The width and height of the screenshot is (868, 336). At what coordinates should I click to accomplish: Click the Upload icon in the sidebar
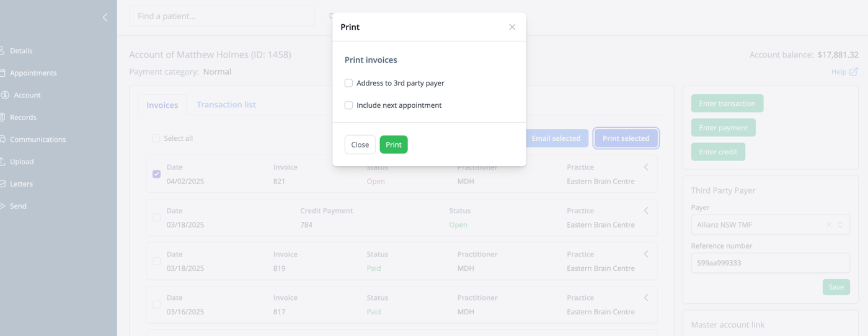pyautogui.click(x=2, y=162)
